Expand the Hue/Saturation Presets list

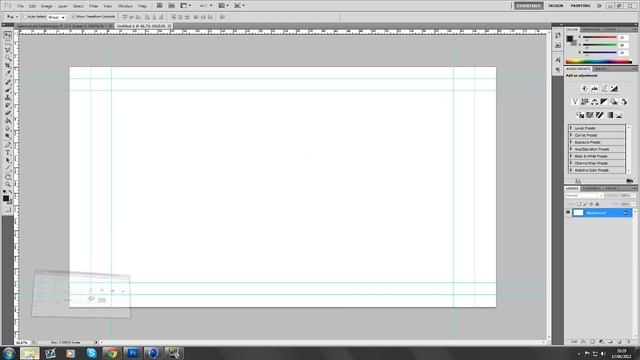pyautogui.click(x=571, y=149)
